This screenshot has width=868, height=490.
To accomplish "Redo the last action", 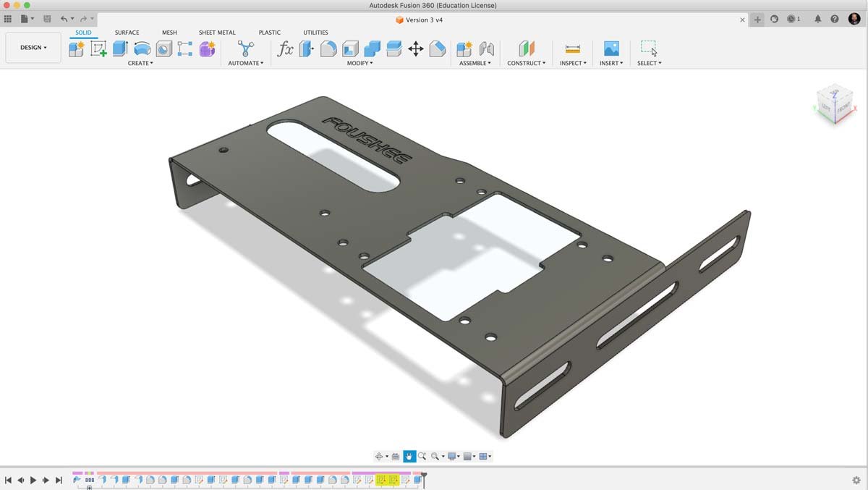I will coord(83,19).
